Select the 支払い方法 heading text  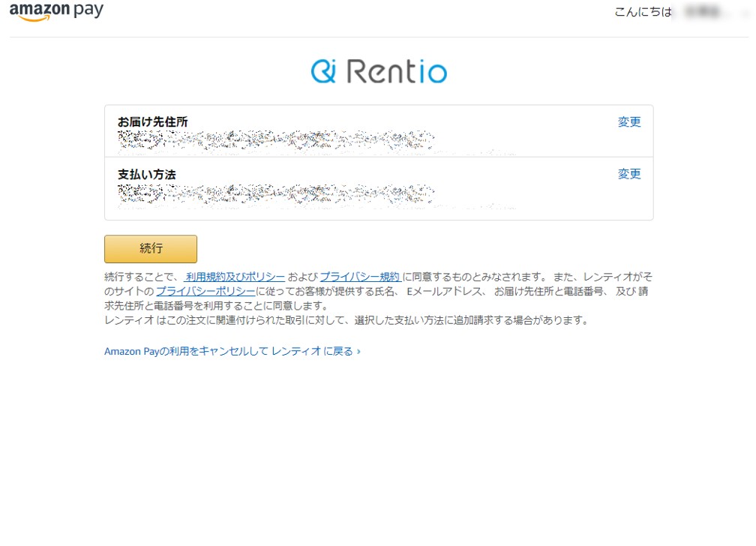(146, 174)
